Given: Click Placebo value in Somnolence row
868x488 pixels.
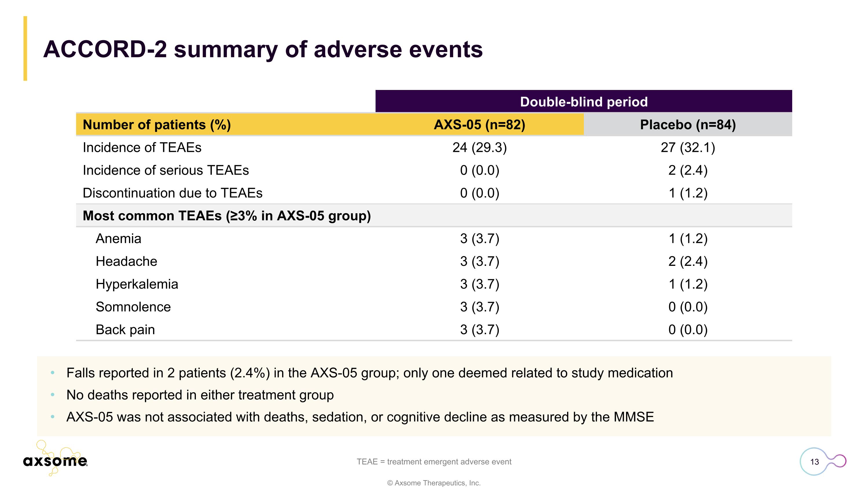Looking at the screenshot, I should tap(688, 307).
